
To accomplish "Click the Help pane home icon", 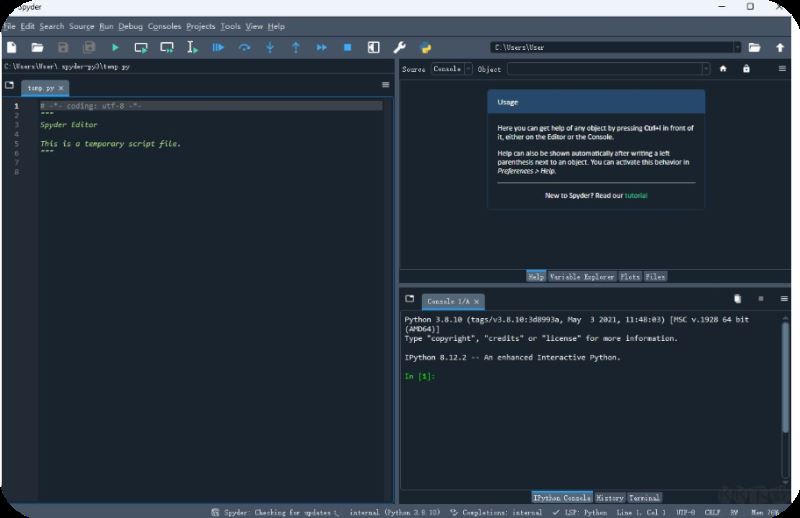I will 723,69.
